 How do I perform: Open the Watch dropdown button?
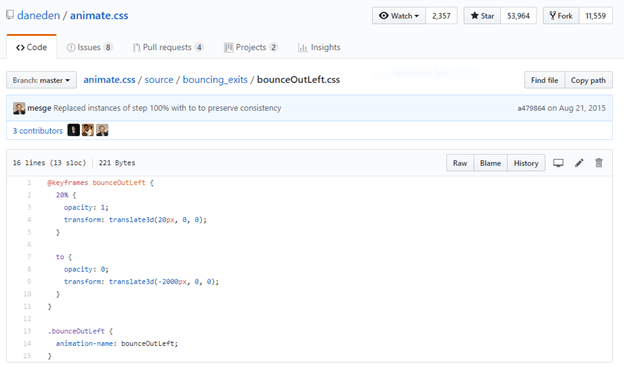pyautogui.click(x=399, y=16)
